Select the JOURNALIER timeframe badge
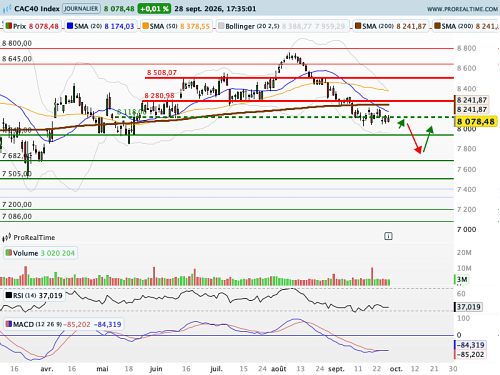Screen dimensions: 500x375 (x=81, y=9)
